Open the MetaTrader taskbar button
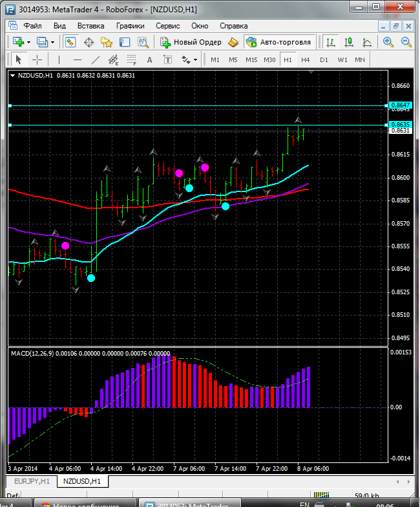 [x=190, y=503]
